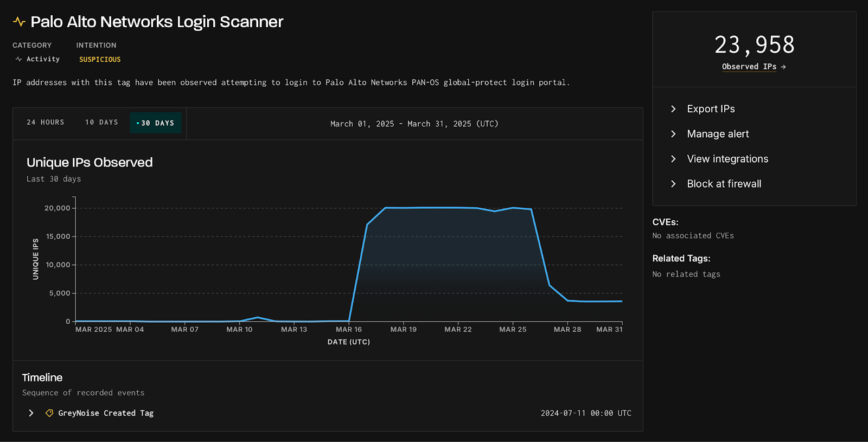Open View integrations section
The image size is (868, 442).
(x=727, y=159)
